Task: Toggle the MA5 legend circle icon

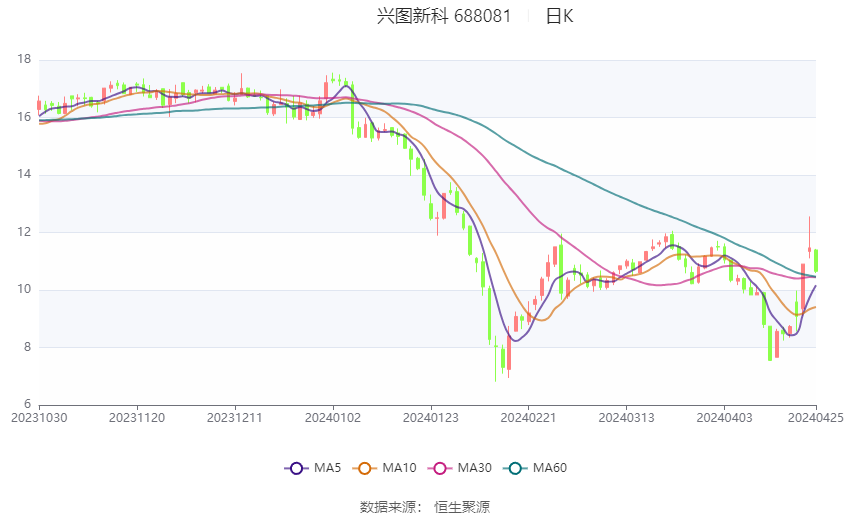Action: 296,468
